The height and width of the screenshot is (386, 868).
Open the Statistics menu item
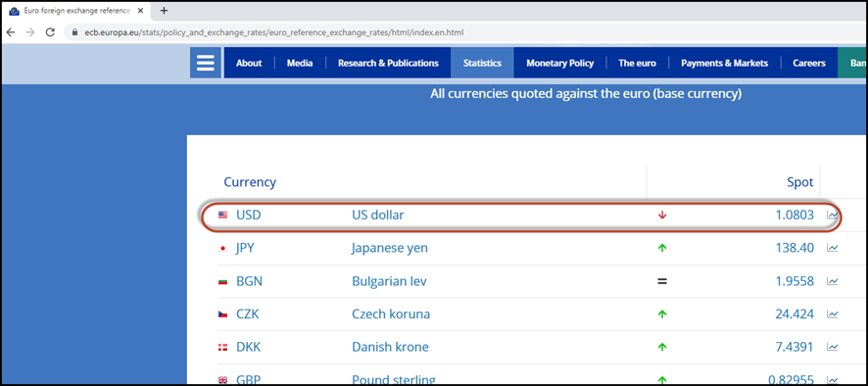tap(482, 63)
